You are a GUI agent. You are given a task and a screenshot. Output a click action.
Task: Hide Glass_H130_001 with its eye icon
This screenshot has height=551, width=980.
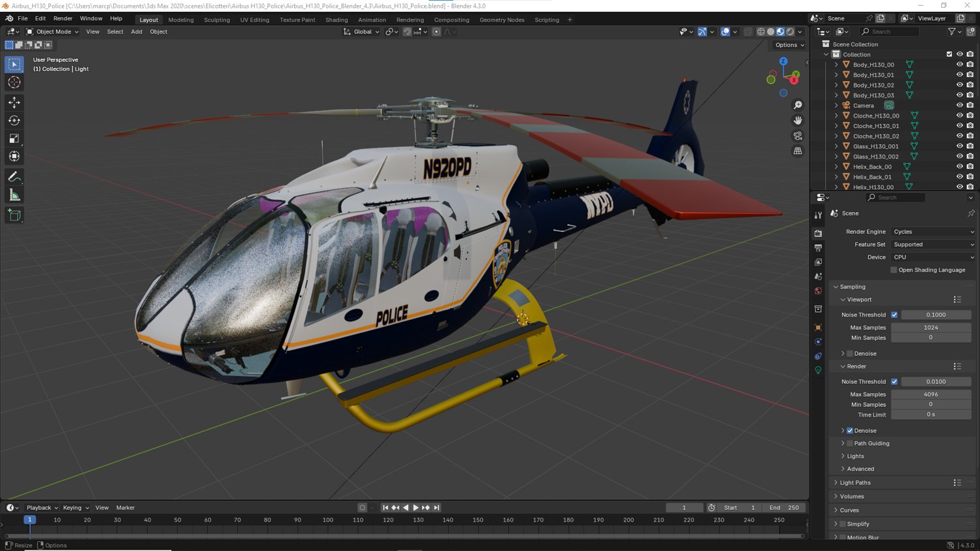click(960, 146)
